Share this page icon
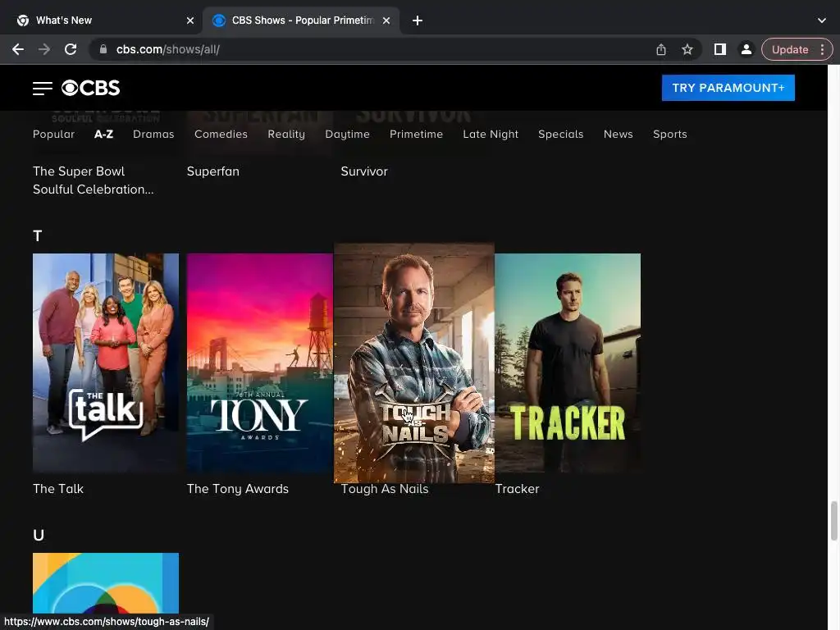This screenshot has width=840, height=630. (x=661, y=49)
